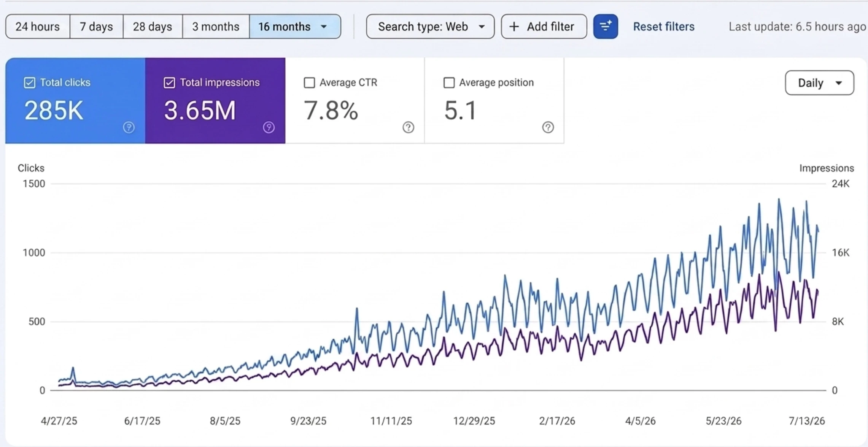Uncheck the Total clicks checkbox
This screenshot has width=868, height=447.
click(30, 82)
